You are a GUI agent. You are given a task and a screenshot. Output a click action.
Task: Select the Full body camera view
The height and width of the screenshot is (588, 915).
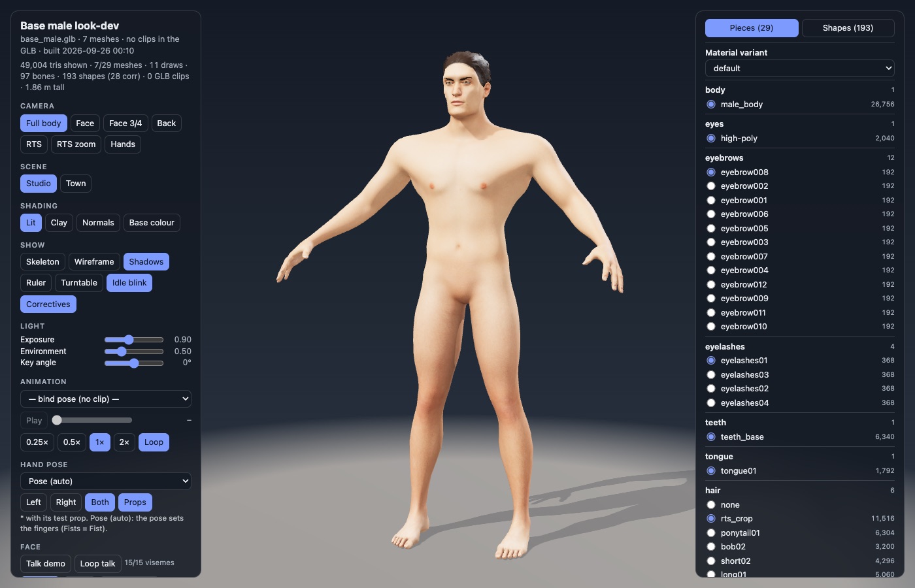click(x=44, y=123)
